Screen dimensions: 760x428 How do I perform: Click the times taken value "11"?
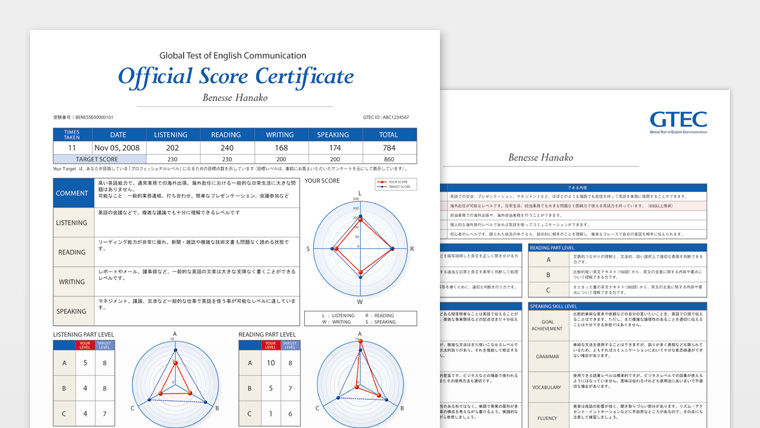tap(72, 148)
